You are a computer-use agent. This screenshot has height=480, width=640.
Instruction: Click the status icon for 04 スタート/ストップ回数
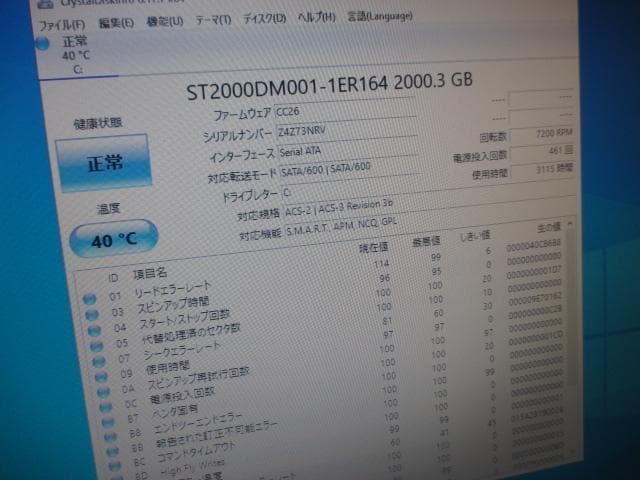[x=94, y=331]
